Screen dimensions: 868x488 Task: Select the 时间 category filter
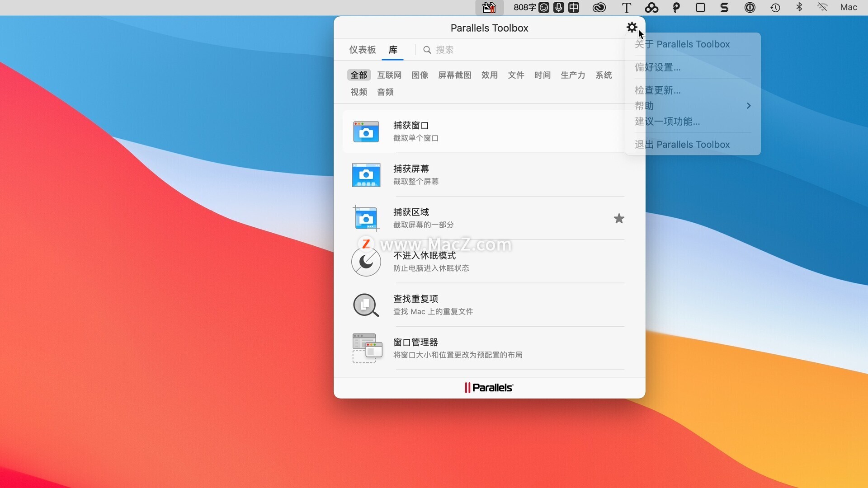(x=542, y=75)
